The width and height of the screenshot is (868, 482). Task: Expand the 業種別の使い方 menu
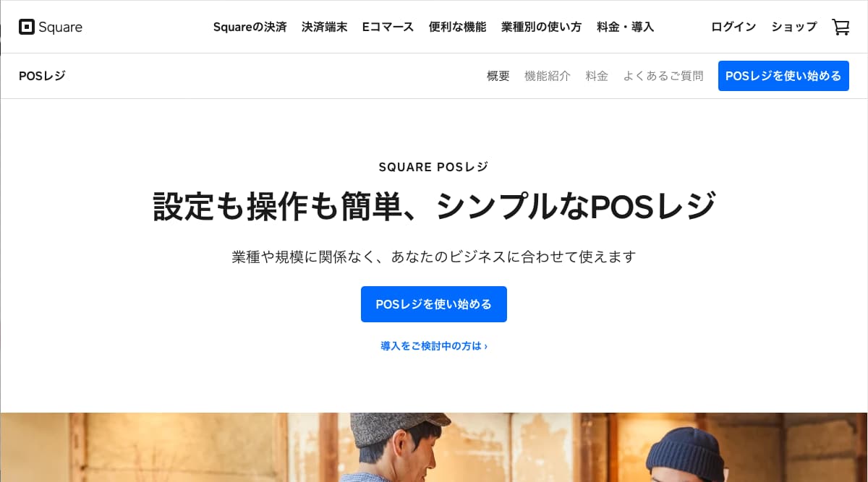coord(541,27)
